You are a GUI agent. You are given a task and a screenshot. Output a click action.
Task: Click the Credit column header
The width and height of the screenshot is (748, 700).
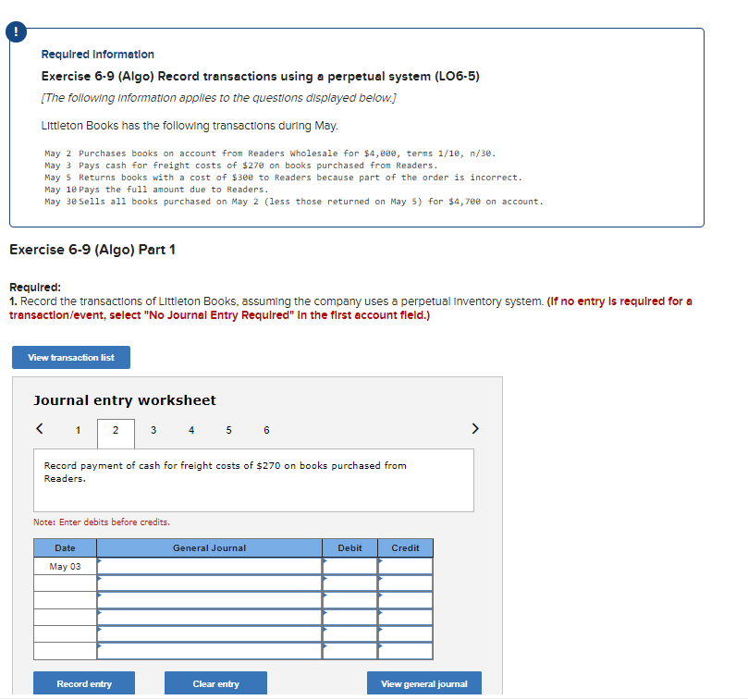tap(406, 548)
